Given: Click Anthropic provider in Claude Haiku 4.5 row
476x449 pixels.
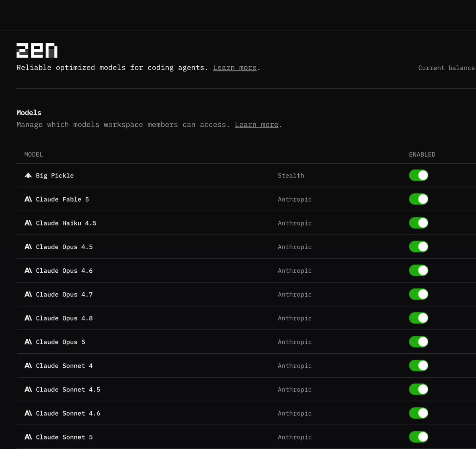Looking at the screenshot, I should (x=295, y=223).
